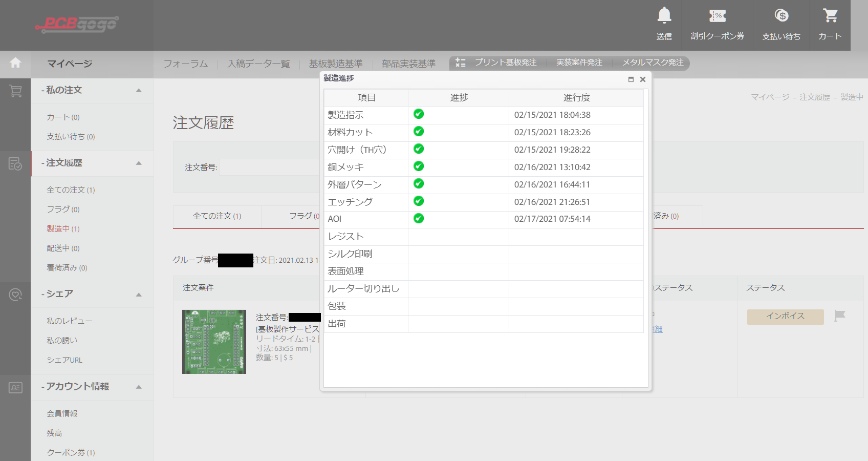
Task: Click the 注文番号 input field
Action: [x=266, y=166]
